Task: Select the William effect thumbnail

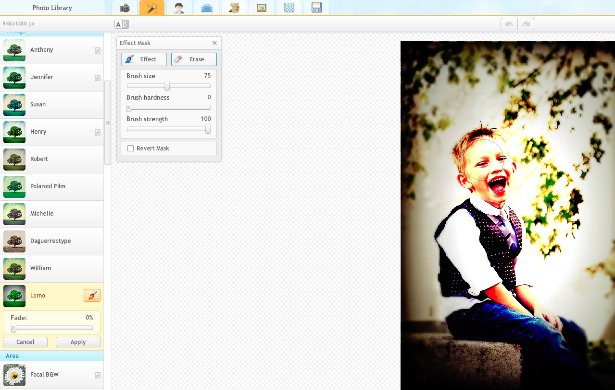Action: coord(14,268)
